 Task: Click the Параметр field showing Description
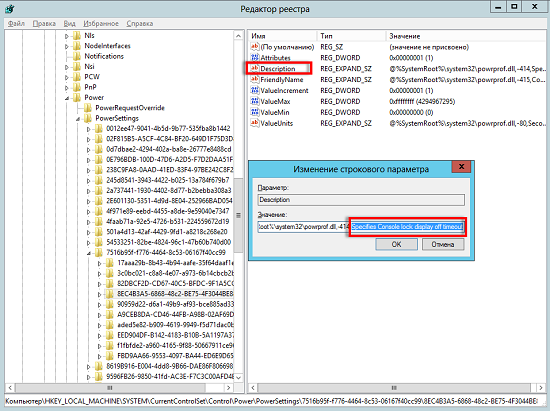[361, 200]
